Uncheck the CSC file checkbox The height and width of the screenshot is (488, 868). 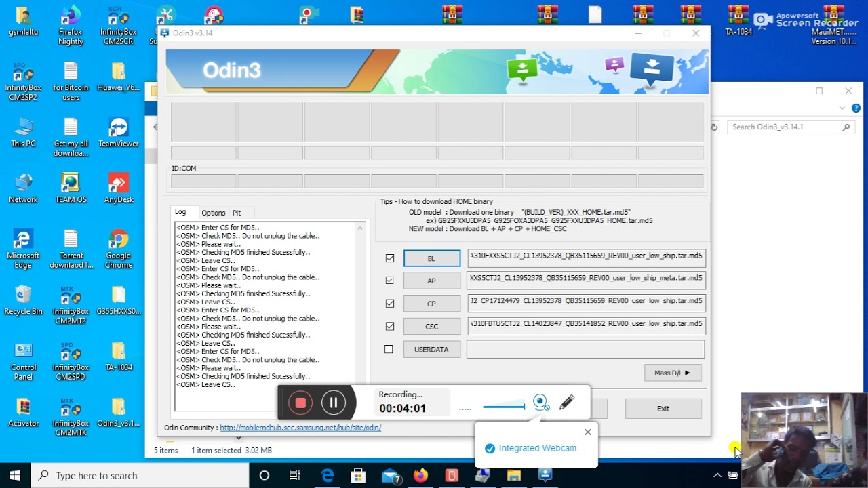tap(389, 326)
